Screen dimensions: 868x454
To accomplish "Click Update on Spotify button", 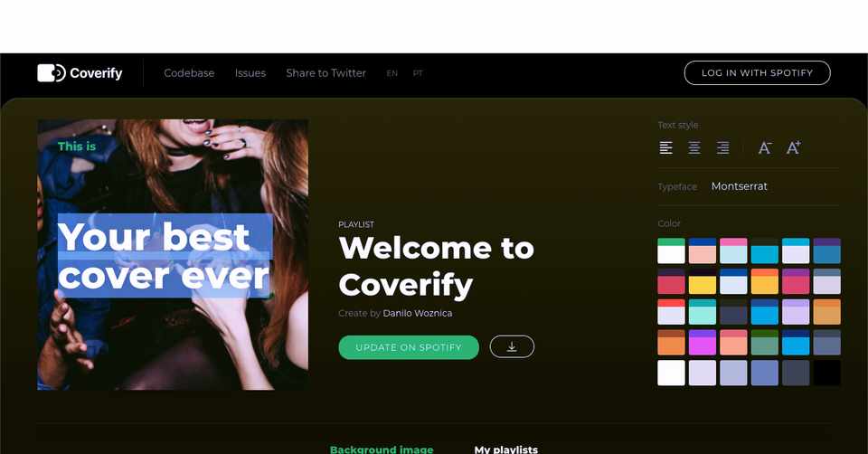I will tap(409, 347).
